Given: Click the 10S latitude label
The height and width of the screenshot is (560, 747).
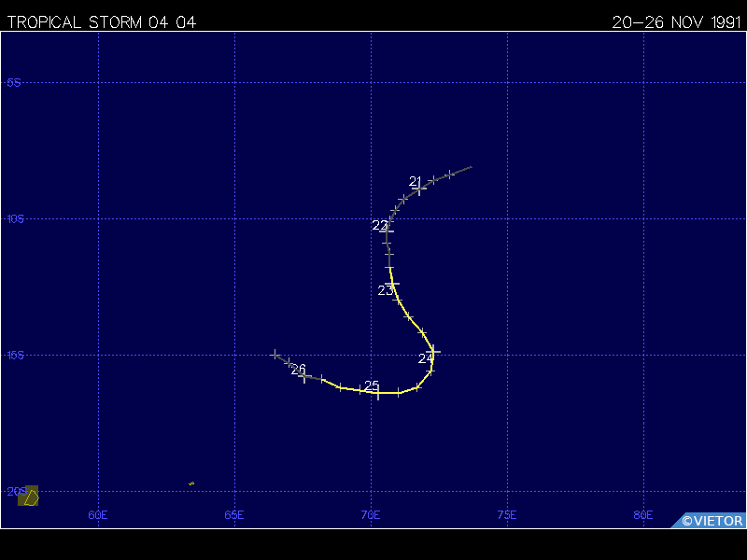Looking at the screenshot, I should pyautogui.click(x=13, y=219).
